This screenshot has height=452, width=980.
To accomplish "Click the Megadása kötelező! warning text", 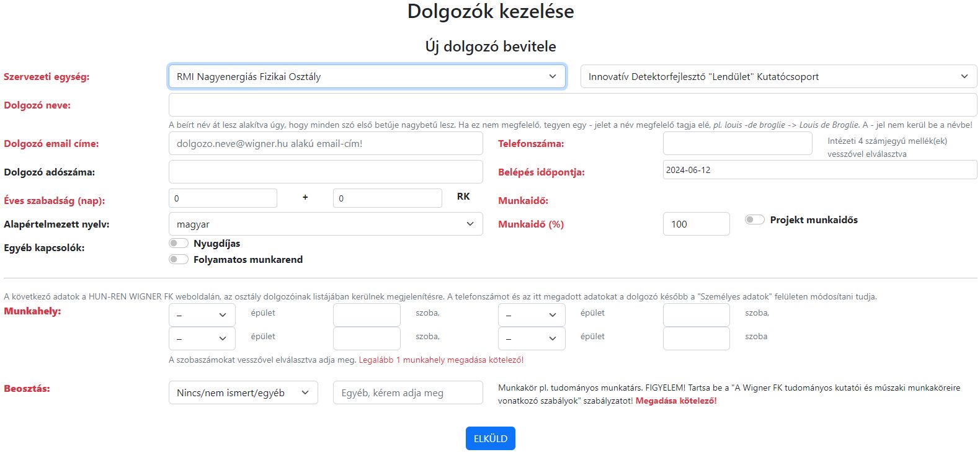I will coord(676,401).
